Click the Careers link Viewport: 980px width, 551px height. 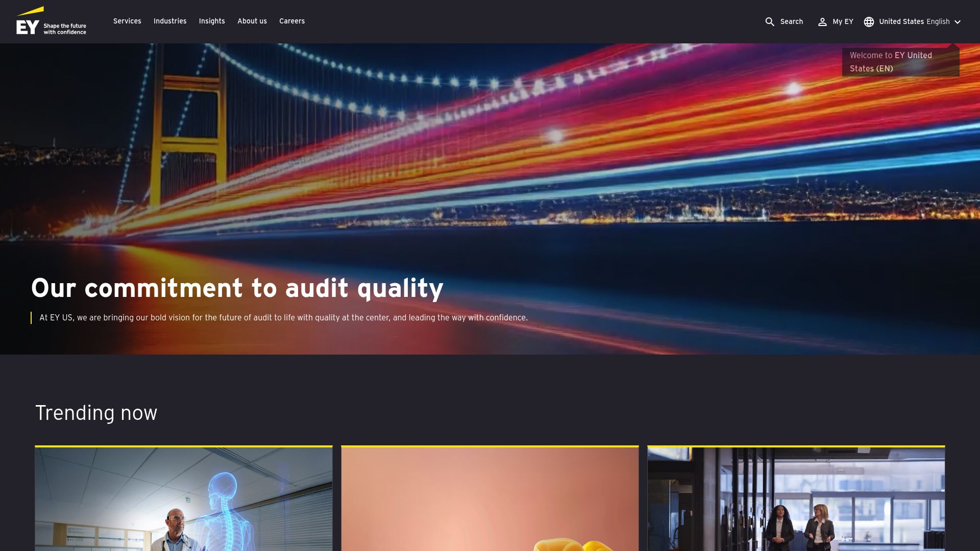pyautogui.click(x=291, y=21)
